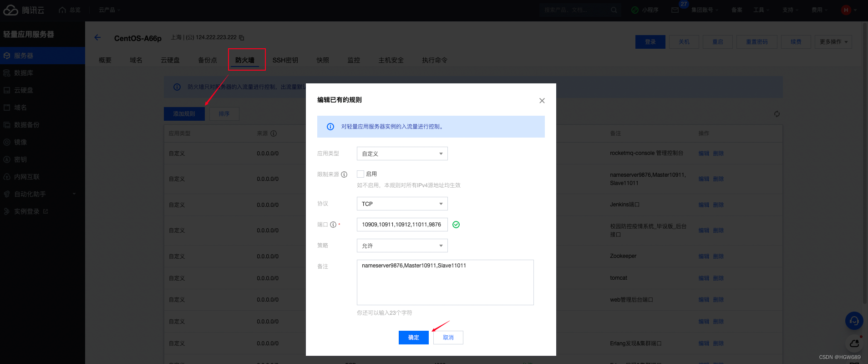Click the 取消 cancel button
This screenshot has width=868, height=364.
point(448,338)
